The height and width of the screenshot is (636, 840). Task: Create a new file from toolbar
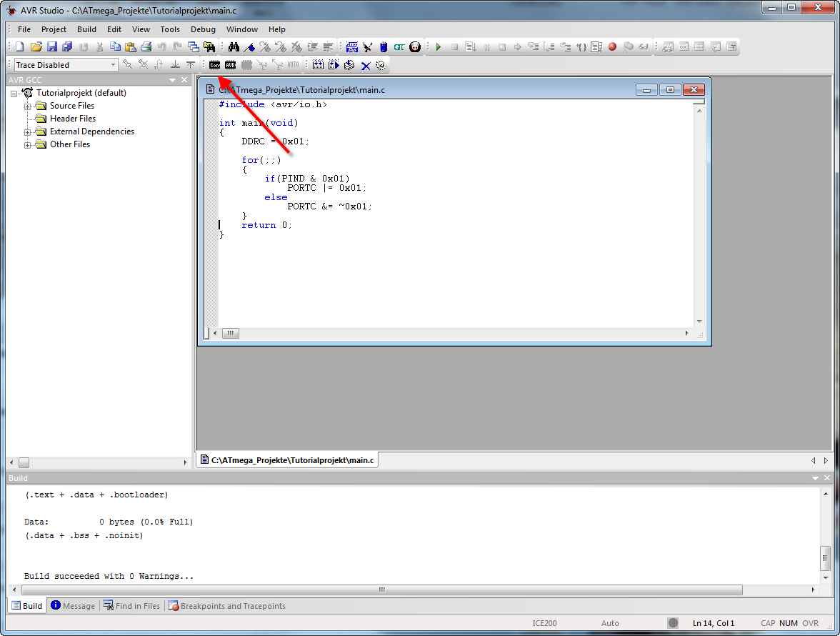click(x=20, y=47)
